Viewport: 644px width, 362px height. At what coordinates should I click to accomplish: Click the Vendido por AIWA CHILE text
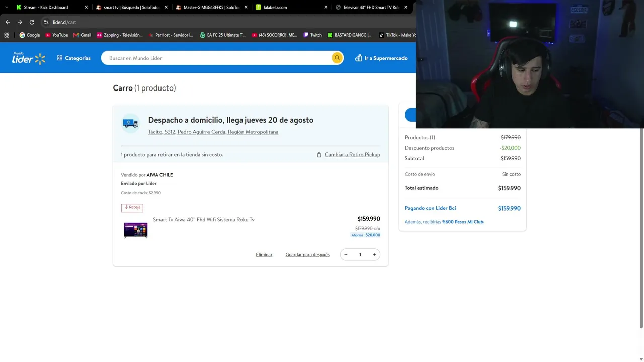tap(147, 175)
